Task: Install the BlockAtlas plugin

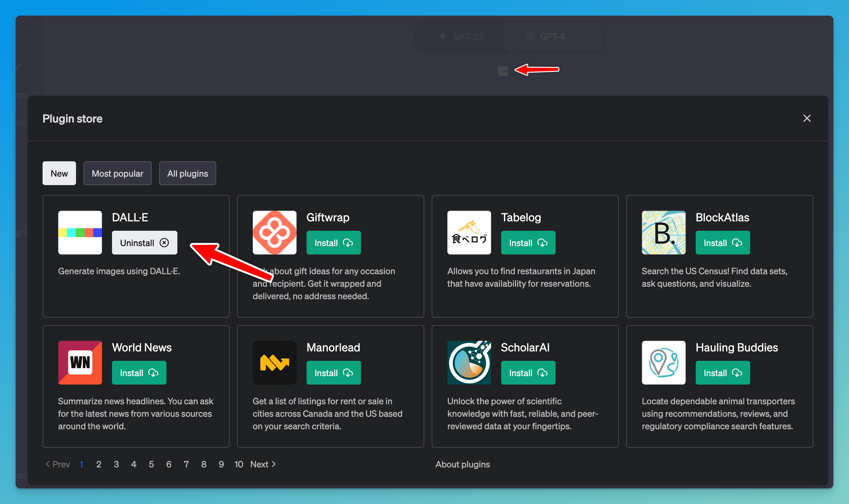Action: click(723, 243)
